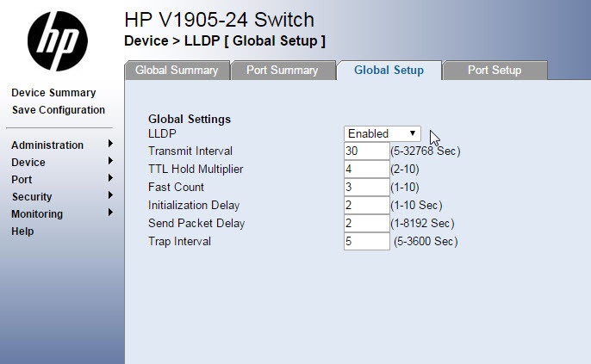Open the Device menu item
Screen dimensions: 591x364
point(28,163)
